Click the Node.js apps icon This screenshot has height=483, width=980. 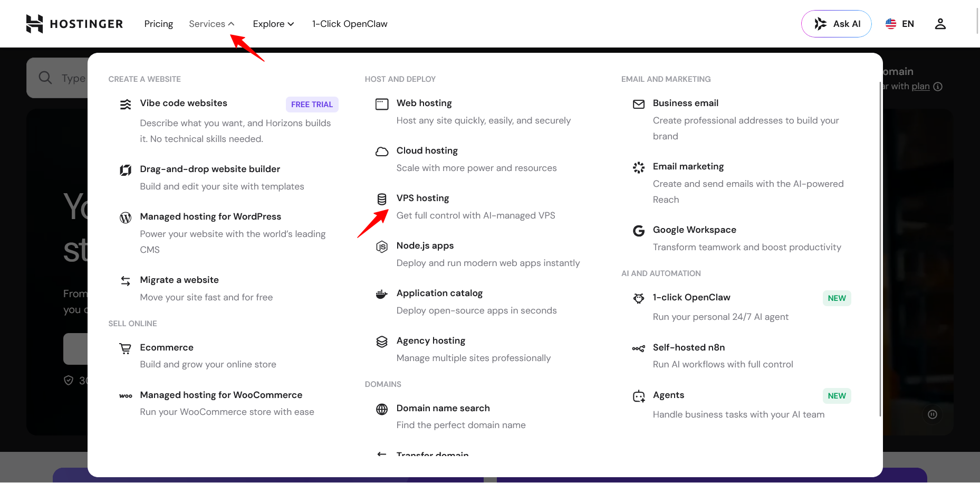pos(382,247)
